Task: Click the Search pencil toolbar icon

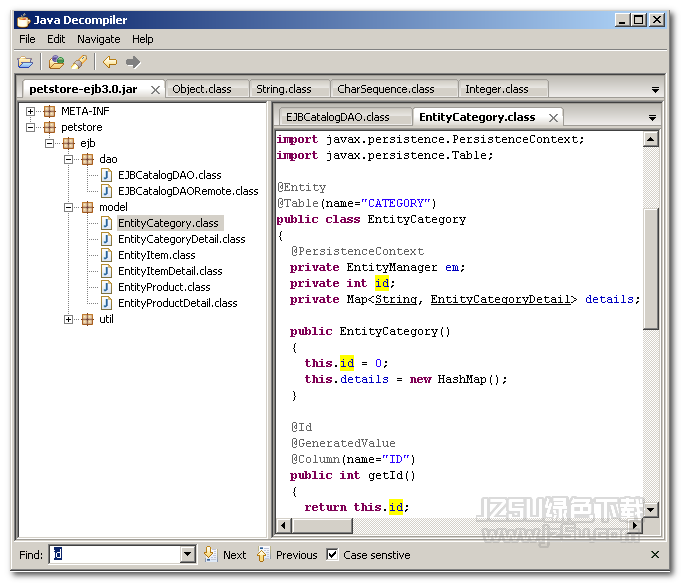Action: tap(79, 62)
